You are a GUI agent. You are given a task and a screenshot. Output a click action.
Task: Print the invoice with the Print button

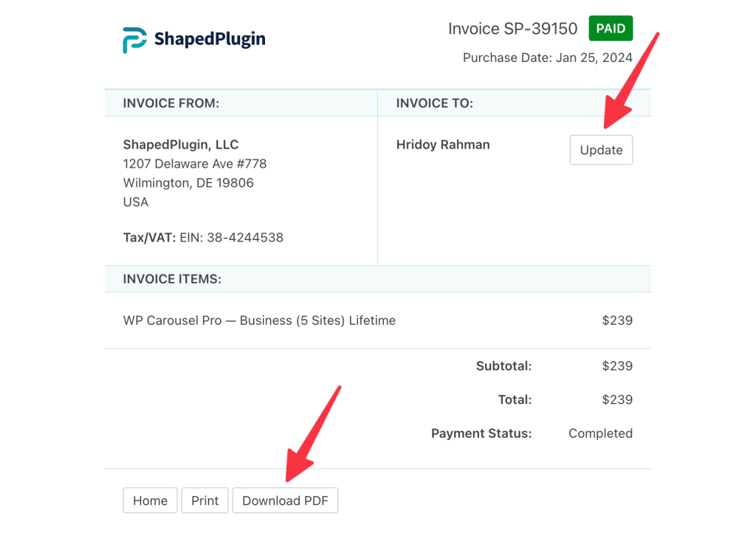[205, 500]
